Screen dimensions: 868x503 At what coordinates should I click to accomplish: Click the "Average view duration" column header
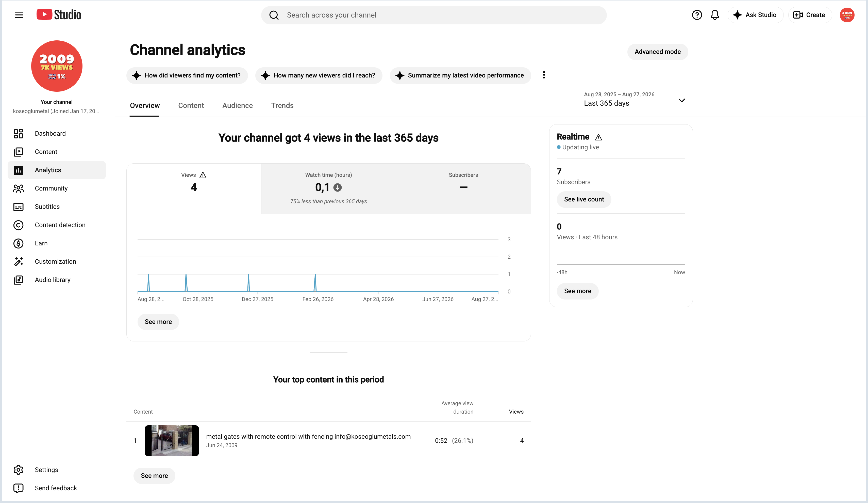(x=457, y=407)
